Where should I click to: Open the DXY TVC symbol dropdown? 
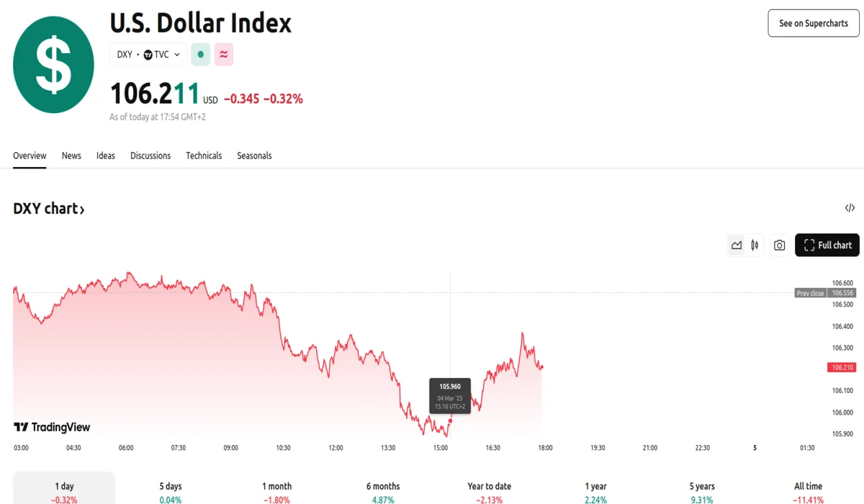pyautogui.click(x=148, y=55)
